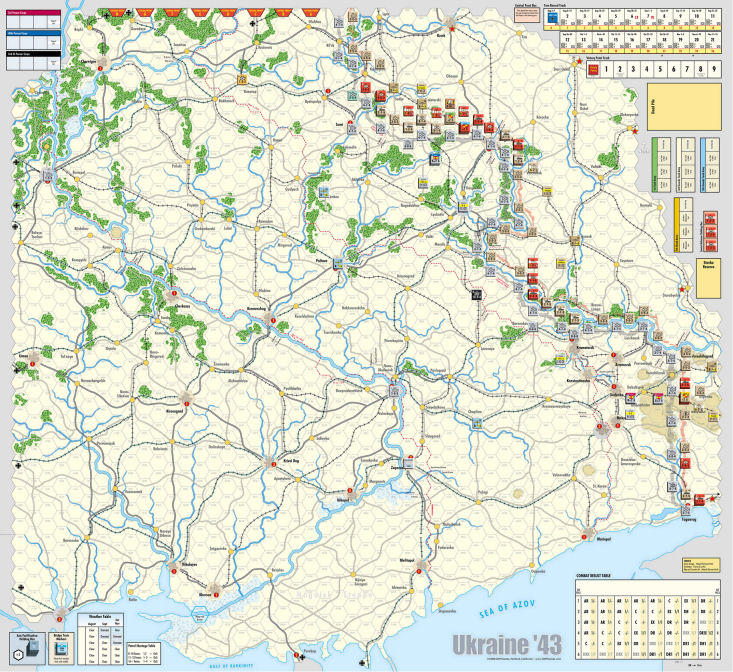Click the black cross entry symbol near Perekop

pos(302,657)
